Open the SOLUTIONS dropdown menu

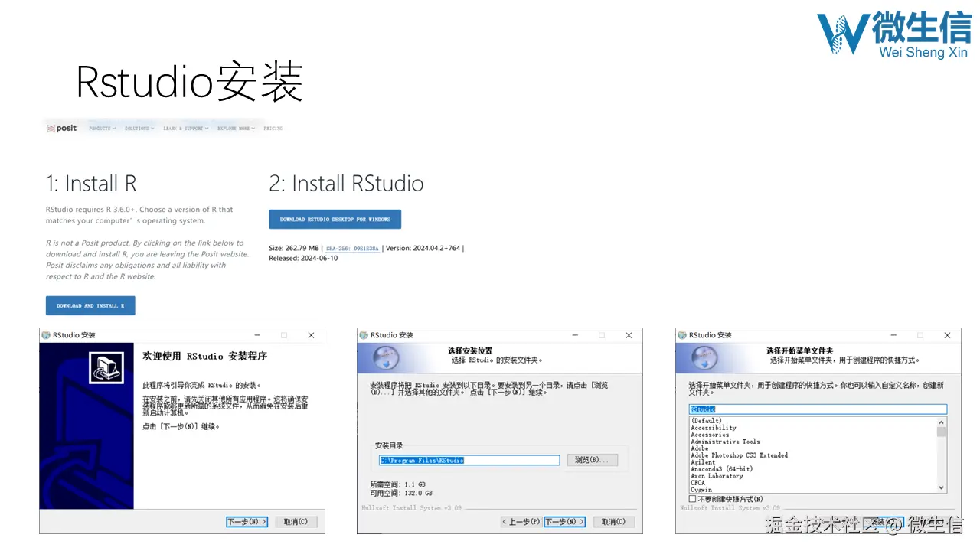[x=138, y=128]
